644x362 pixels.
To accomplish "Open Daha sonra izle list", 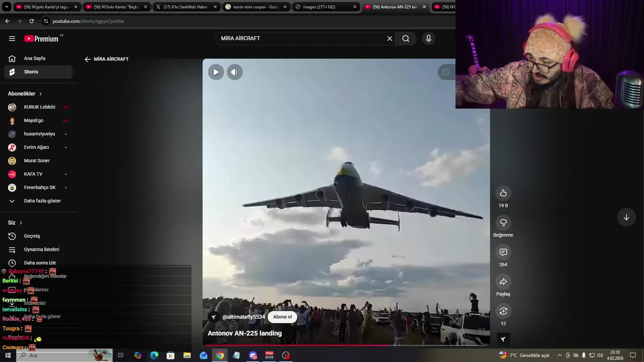I will (x=38, y=263).
